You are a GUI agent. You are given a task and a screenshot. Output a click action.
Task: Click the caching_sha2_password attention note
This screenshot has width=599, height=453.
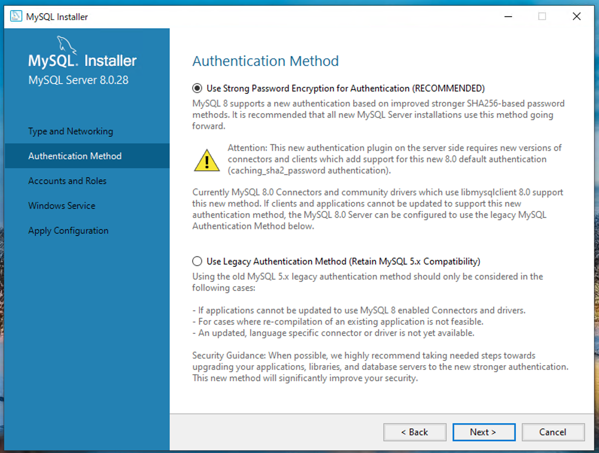click(395, 159)
